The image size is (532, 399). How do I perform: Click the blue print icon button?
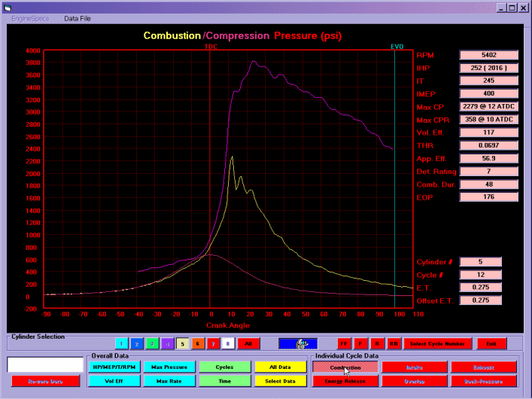299,343
